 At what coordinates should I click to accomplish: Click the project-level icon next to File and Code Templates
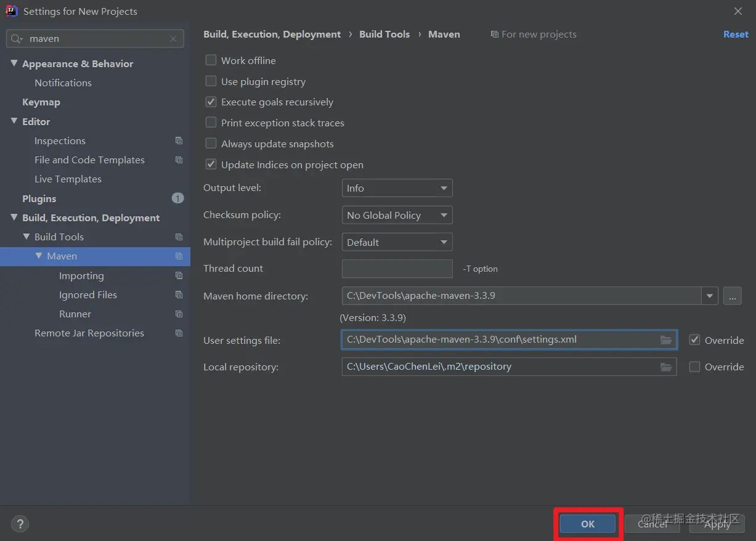click(179, 160)
